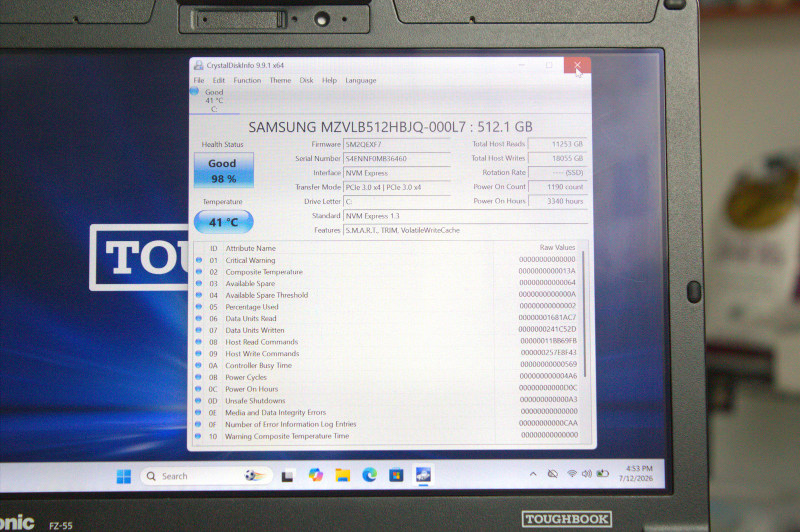The image size is (800, 532).
Task: Select the Power Cycles attribute row
Action: pos(387,377)
